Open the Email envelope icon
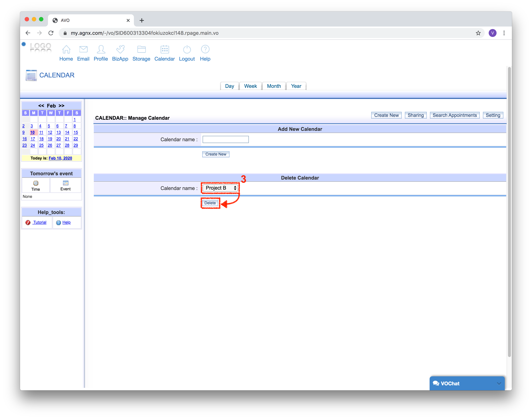Viewport: 532px width, 419px height. (83, 50)
